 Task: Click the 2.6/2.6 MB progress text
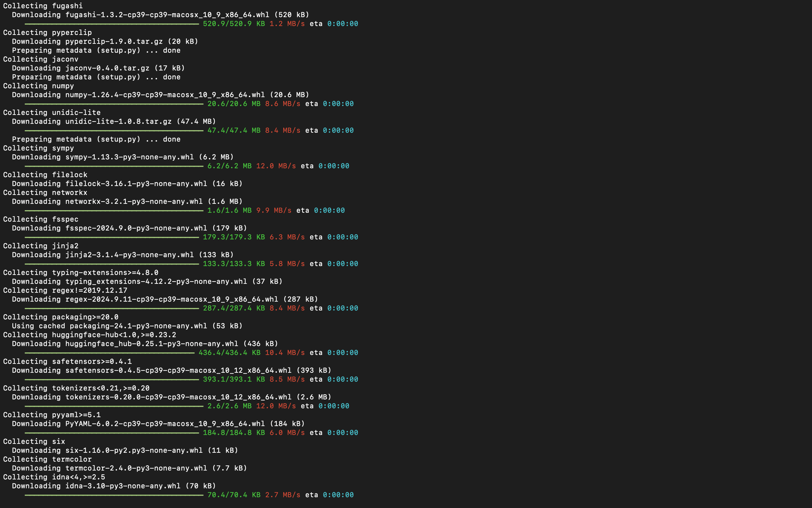pyautogui.click(x=230, y=406)
